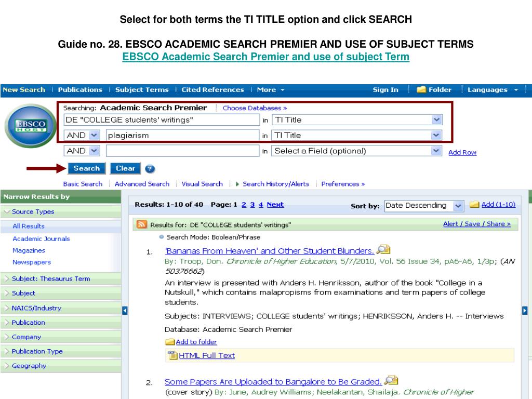Click Sign In in top bar
The height and width of the screenshot is (399, 532).
pos(385,90)
